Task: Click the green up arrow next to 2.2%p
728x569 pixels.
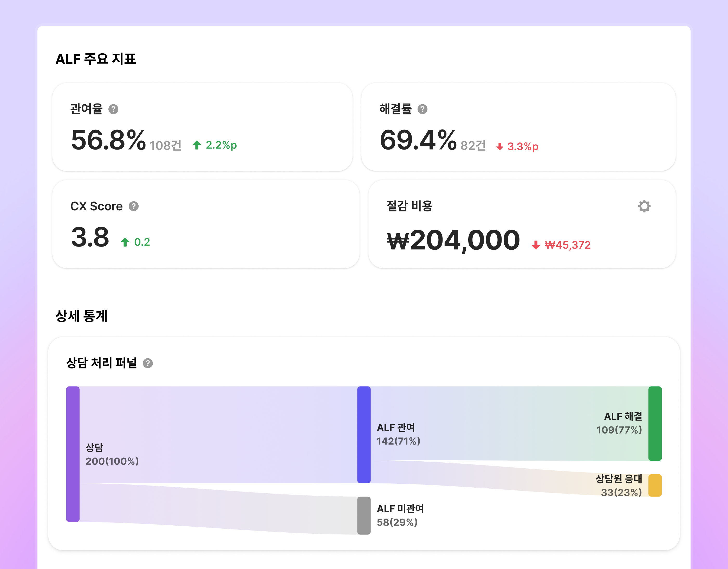Action: click(197, 145)
